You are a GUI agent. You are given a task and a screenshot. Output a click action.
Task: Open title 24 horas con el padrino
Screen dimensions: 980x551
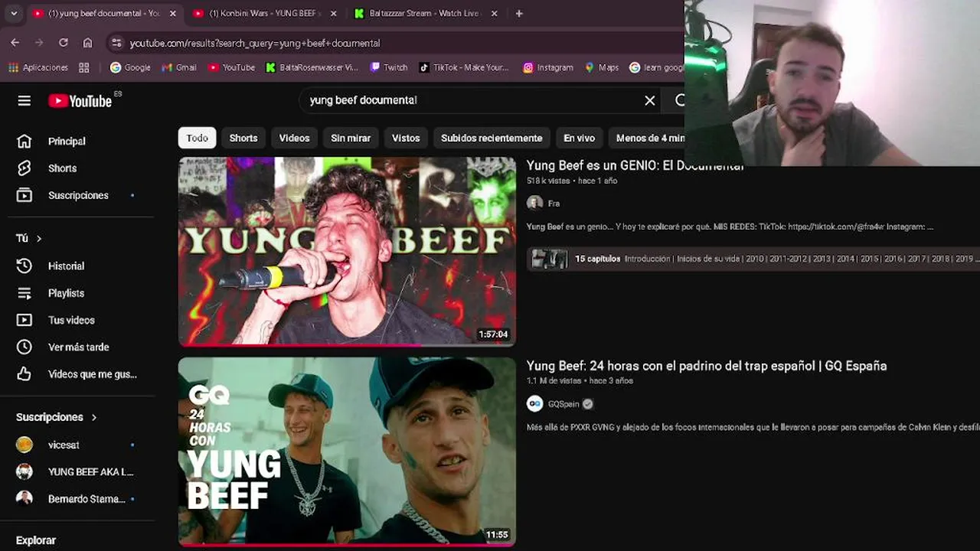pos(706,366)
